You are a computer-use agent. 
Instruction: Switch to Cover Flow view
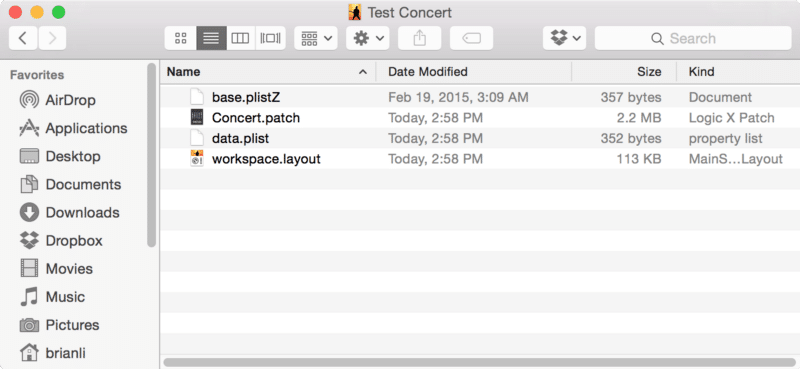pos(270,38)
